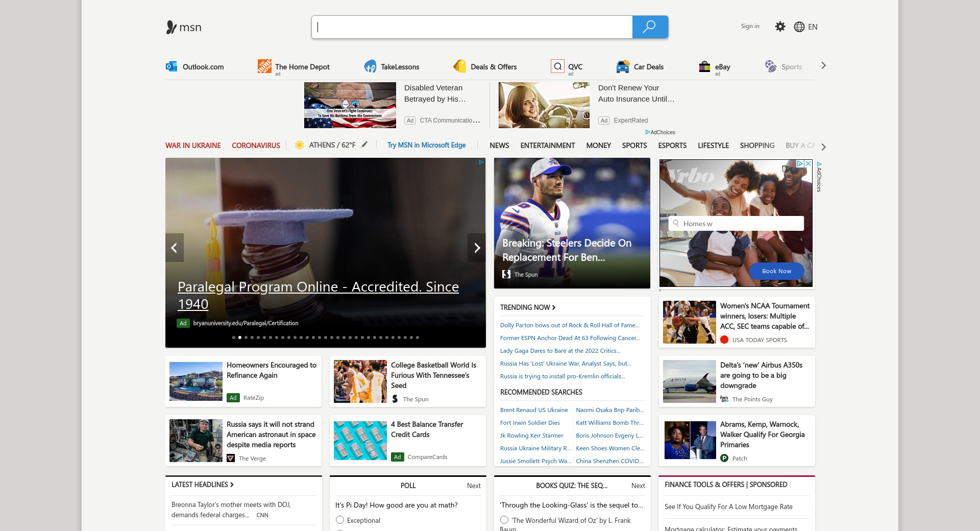Click the Sign in link
Image resolution: width=980 pixels, height=531 pixels.
pyautogui.click(x=750, y=27)
